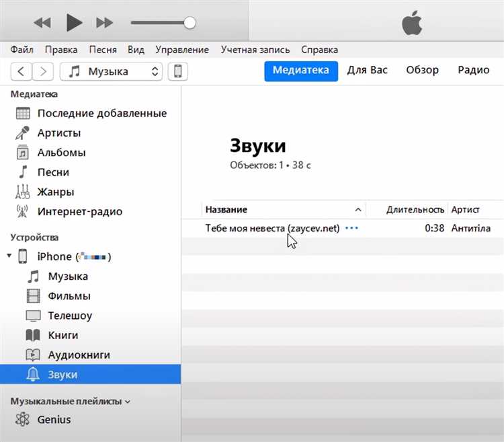Go forward with the right arrow button
504x442 pixels.
43,71
